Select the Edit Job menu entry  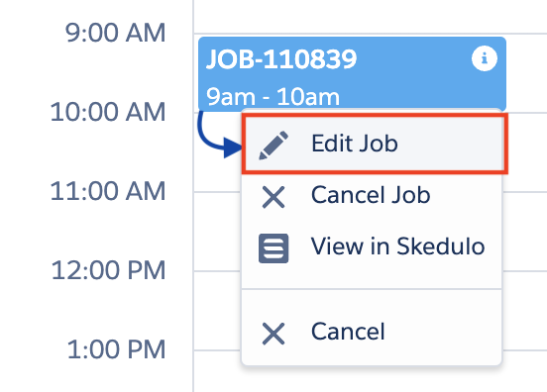pos(375,144)
